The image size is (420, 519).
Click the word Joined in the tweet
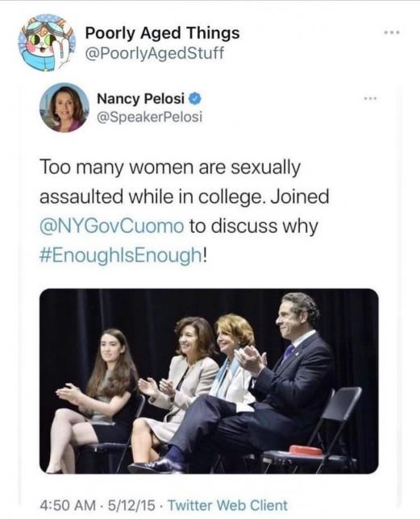point(300,197)
